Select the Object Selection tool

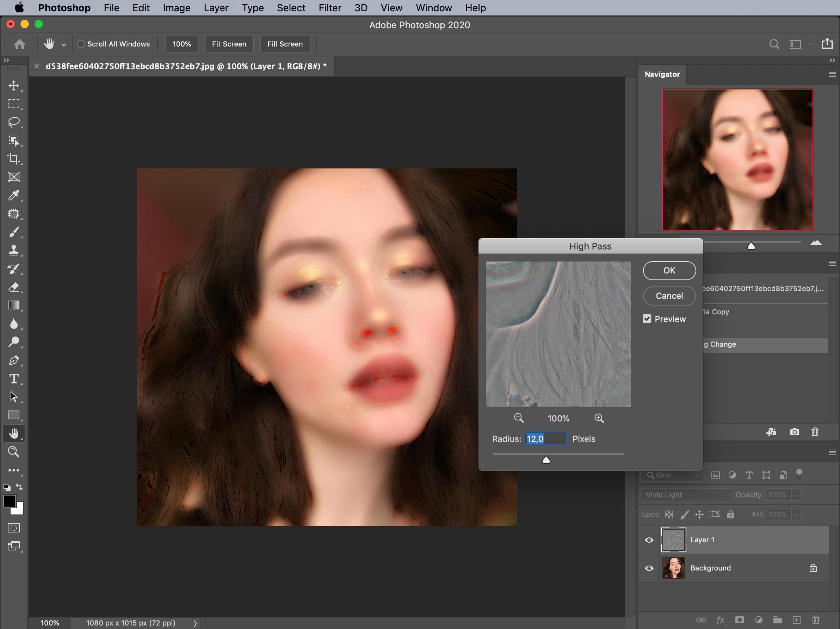click(x=14, y=140)
